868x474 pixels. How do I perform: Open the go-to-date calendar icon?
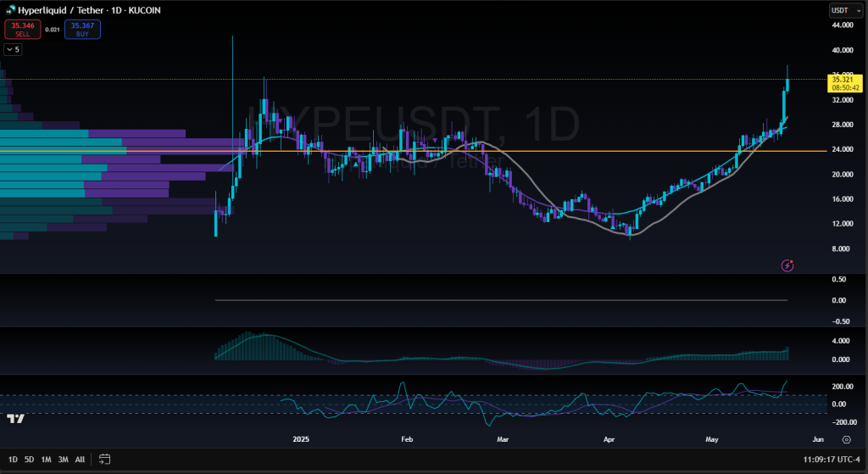pyautogui.click(x=104, y=459)
